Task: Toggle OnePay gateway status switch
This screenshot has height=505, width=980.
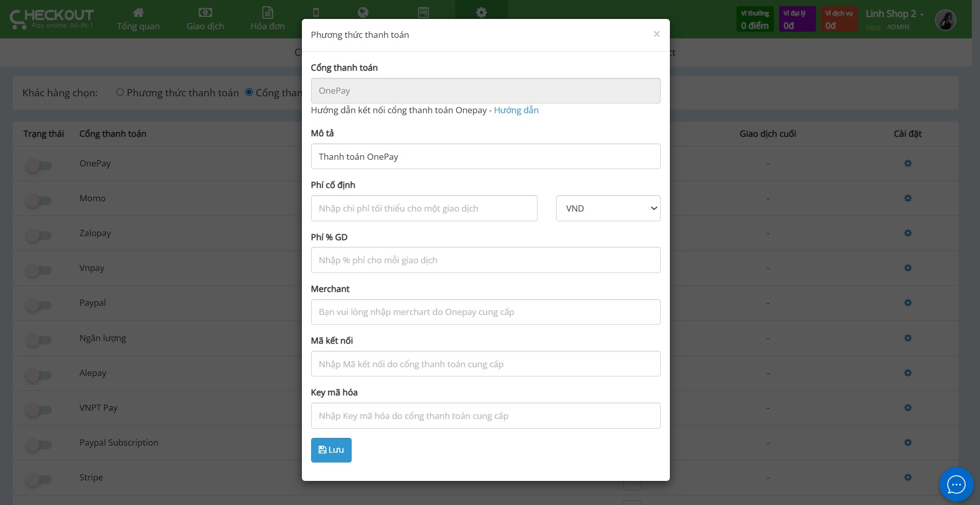Action: [39, 165]
